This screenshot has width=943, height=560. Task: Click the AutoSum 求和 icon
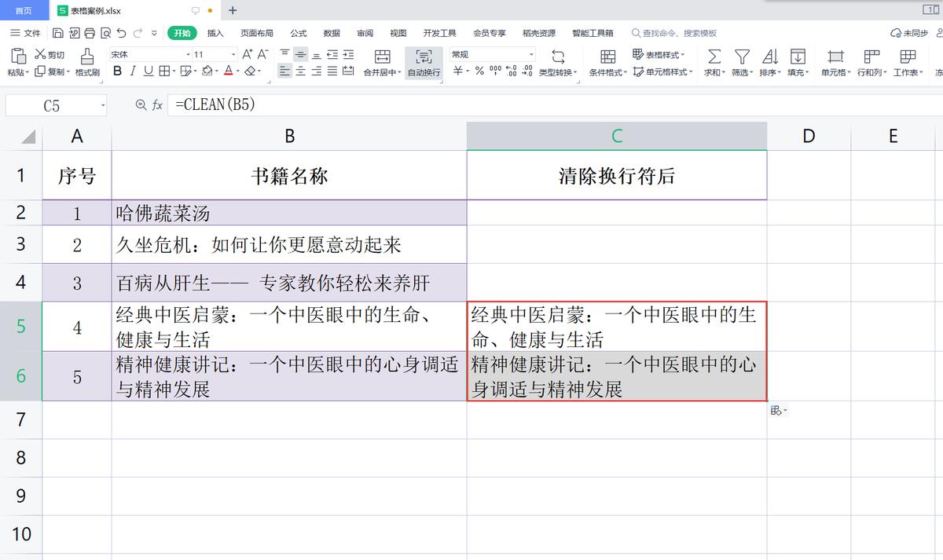point(714,57)
